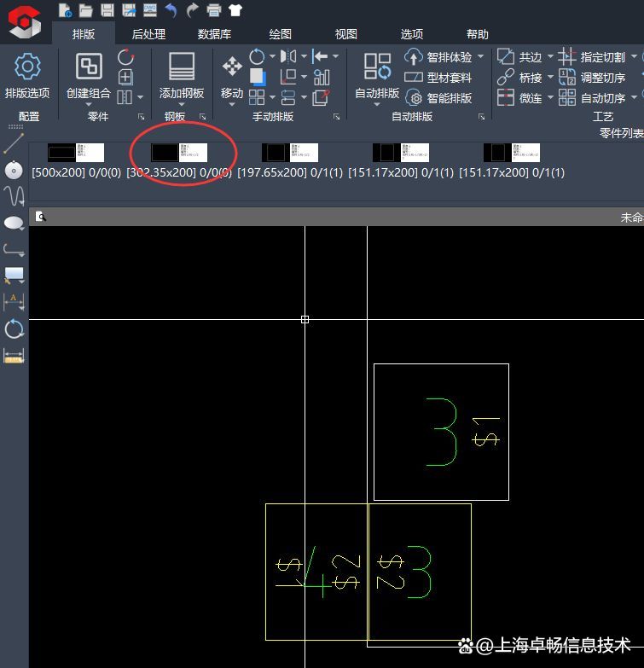Select the wave curve tool in left toolbar
644x668 pixels.
14,196
